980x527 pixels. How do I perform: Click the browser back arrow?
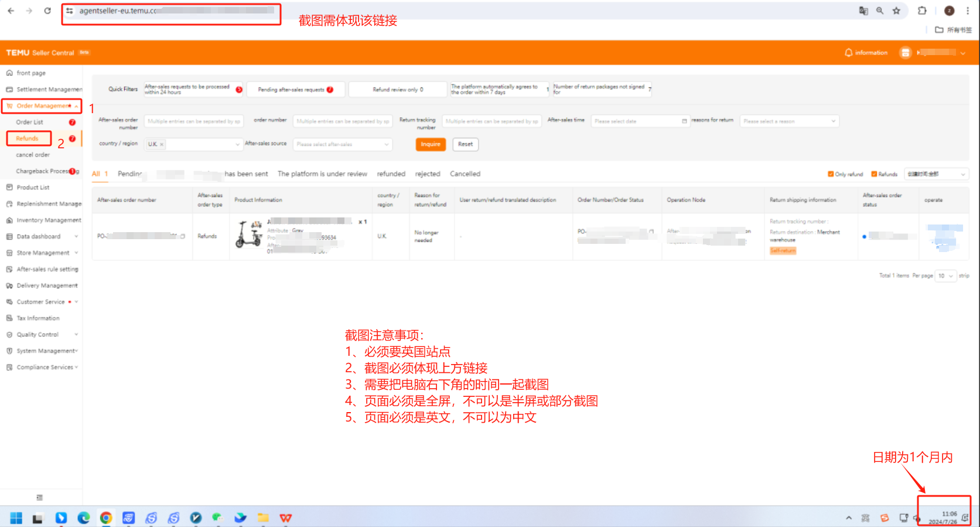point(11,11)
